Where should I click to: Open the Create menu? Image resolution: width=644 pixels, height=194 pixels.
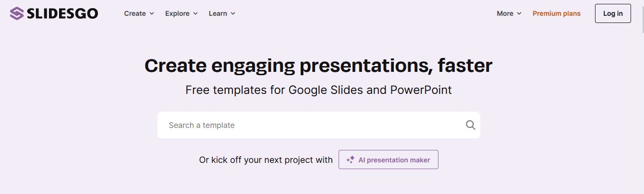[x=135, y=13]
